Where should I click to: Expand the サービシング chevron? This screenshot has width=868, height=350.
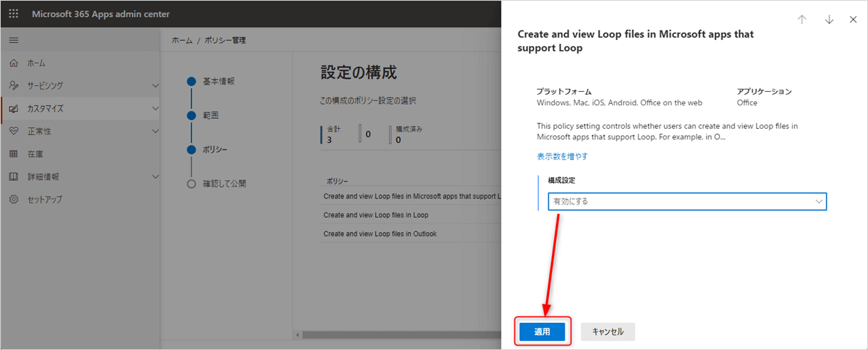(155, 86)
